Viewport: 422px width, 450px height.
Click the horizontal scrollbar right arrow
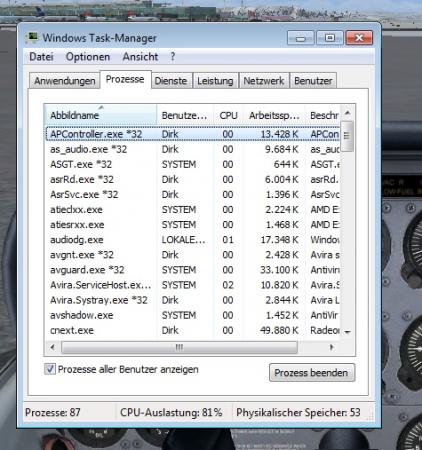pyautogui.click(x=332, y=347)
